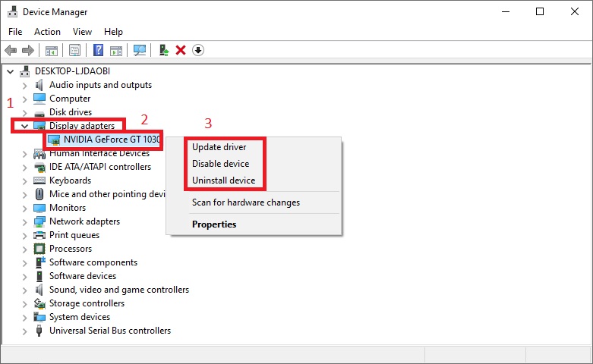Click the Forward arrow toolbar icon

(28, 50)
